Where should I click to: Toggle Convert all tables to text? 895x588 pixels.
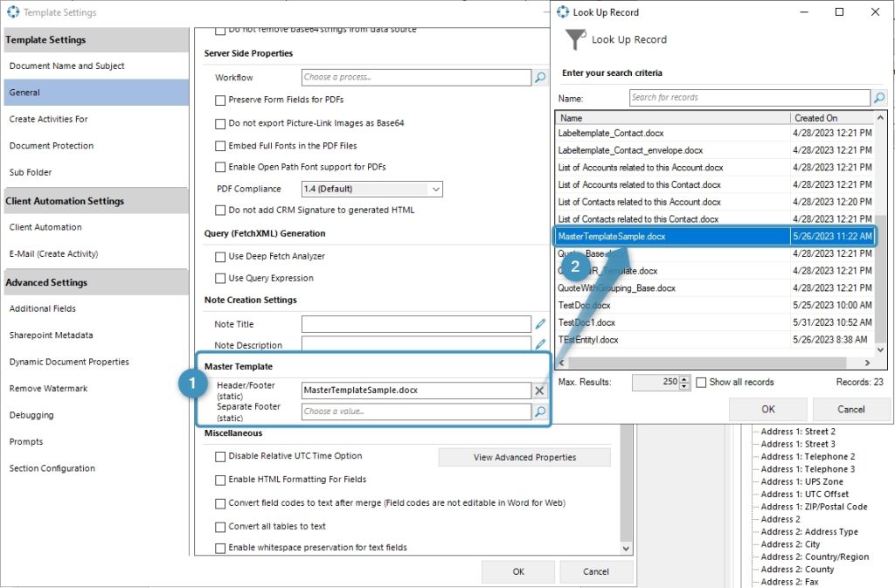coord(220,527)
